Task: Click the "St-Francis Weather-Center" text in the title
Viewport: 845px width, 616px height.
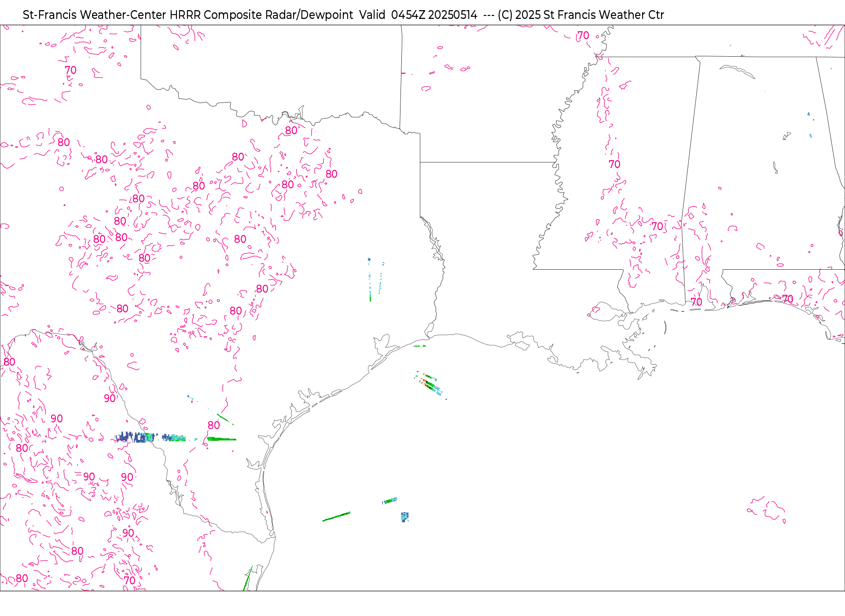Action: click(95, 15)
